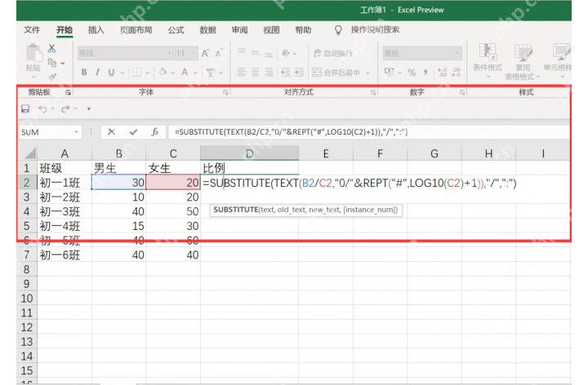Align text right
This screenshot has width=588, height=385.
click(x=269, y=73)
